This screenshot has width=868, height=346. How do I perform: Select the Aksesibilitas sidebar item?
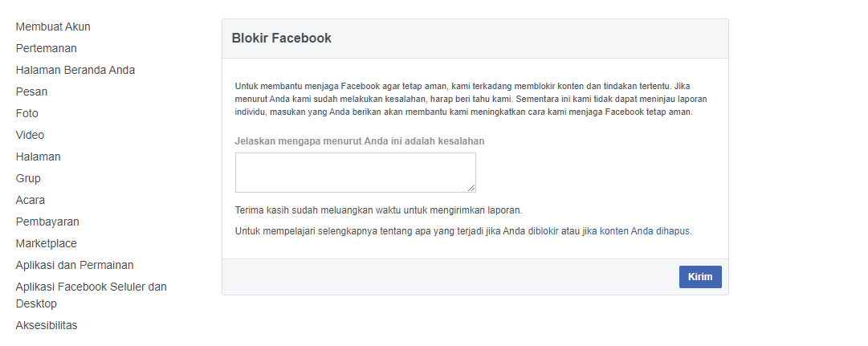[x=47, y=325]
